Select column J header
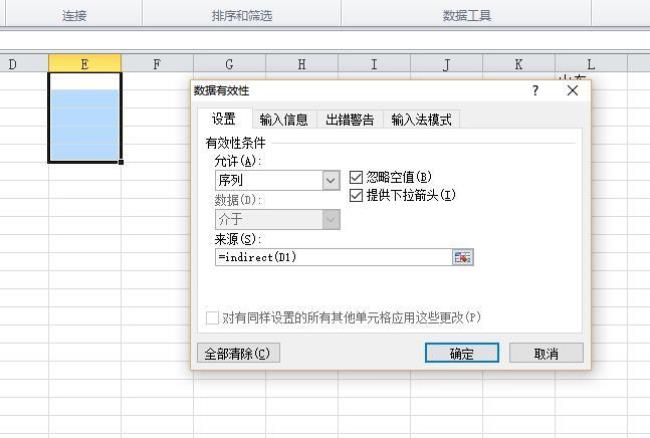650x438 pixels. (x=446, y=64)
